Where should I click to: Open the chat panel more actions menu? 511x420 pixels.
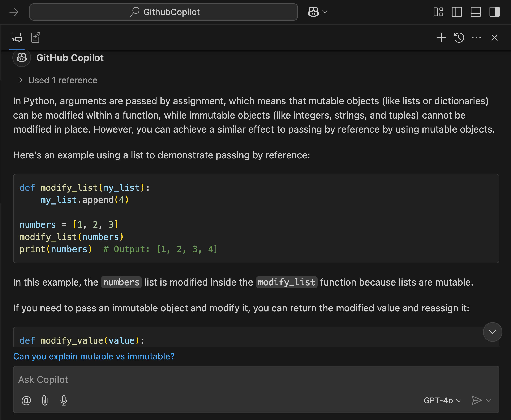click(476, 38)
